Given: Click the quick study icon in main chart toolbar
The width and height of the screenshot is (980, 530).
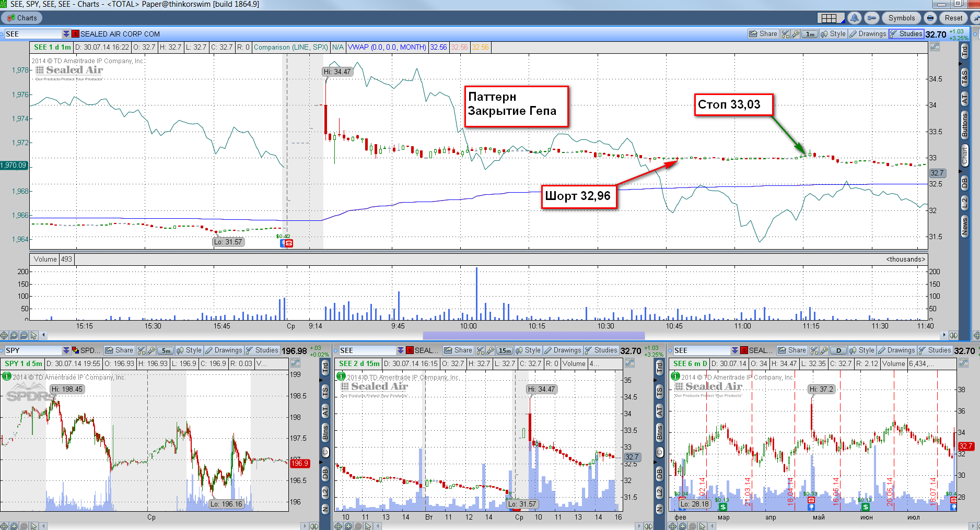Looking at the screenshot, I should [x=785, y=34].
